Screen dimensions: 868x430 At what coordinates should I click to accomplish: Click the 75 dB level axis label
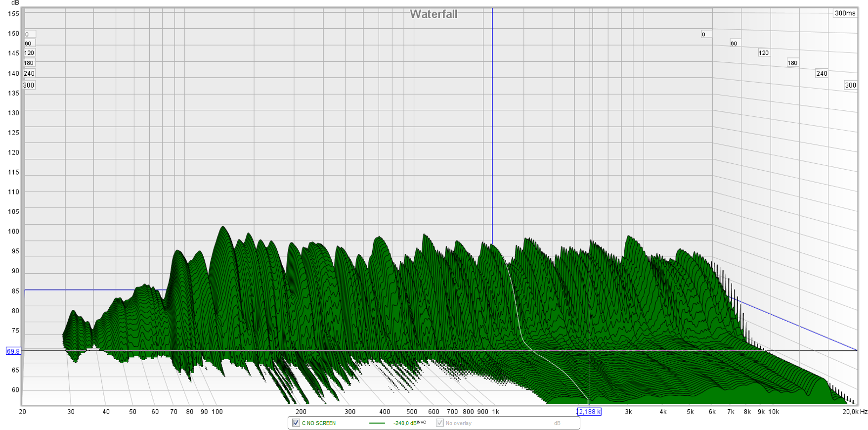click(15, 331)
